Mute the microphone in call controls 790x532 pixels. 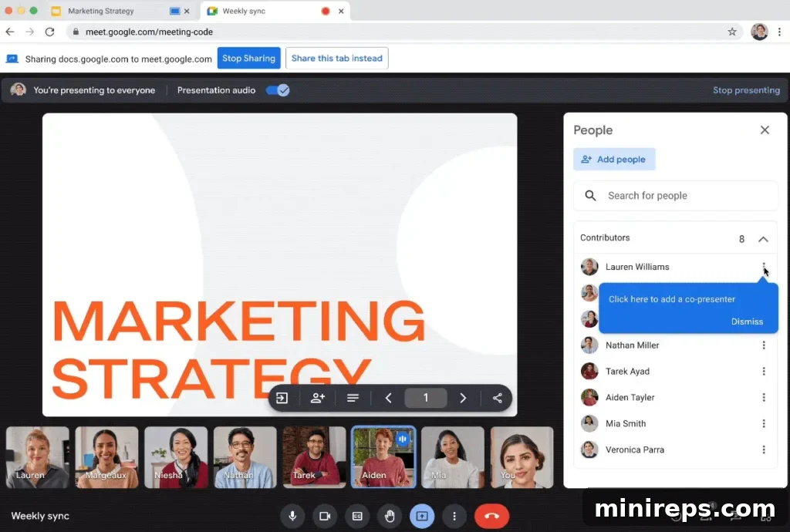coord(292,516)
